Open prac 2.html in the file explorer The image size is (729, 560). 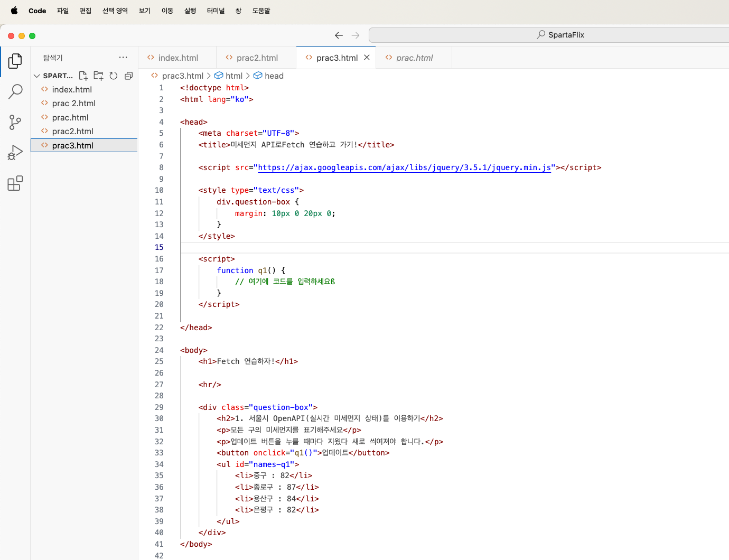click(85, 104)
